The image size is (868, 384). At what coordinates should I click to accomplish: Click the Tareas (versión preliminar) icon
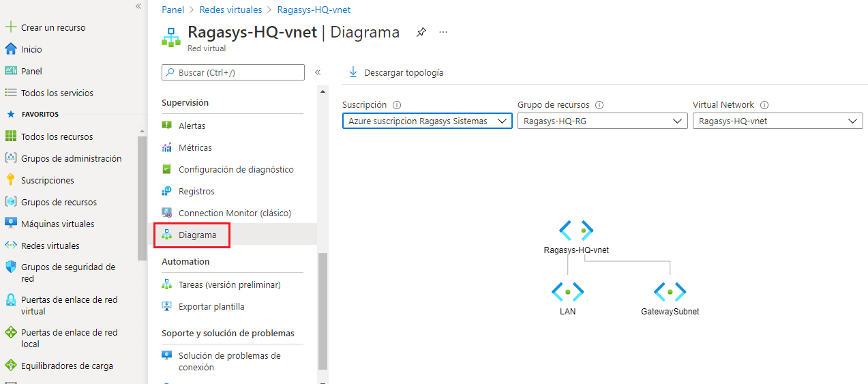[167, 284]
